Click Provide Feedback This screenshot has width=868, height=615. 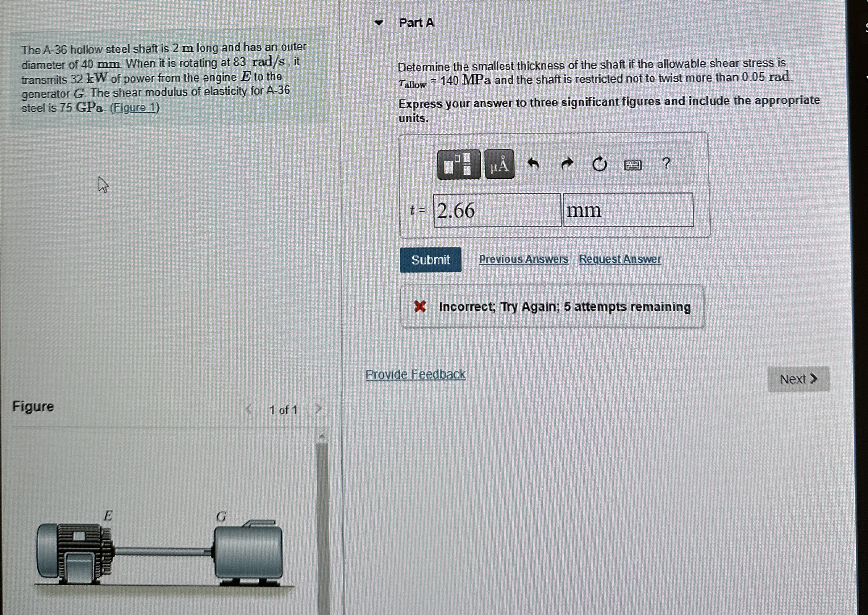tap(415, 374)
